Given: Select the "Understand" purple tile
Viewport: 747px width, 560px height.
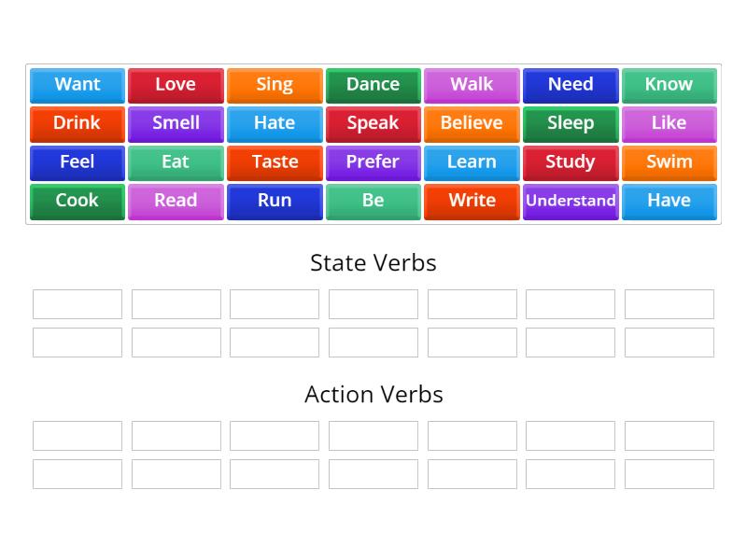Looking at the screenshot, I should (x=571, y=201).
